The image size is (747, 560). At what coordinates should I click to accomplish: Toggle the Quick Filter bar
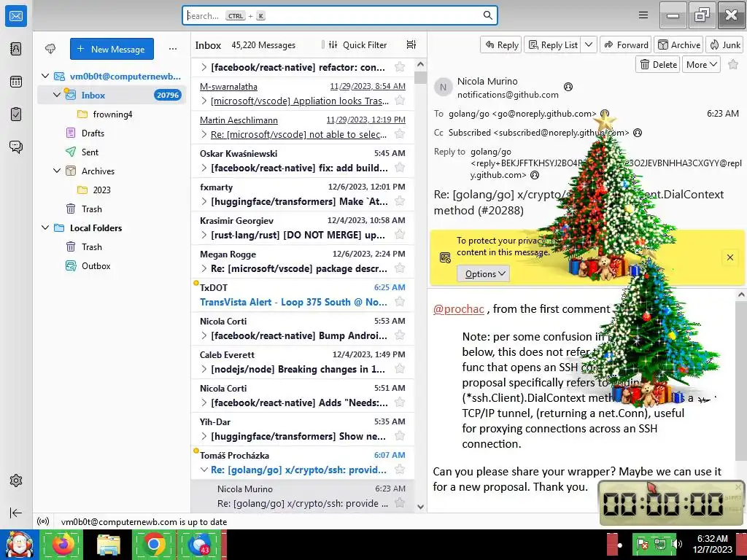[x=357, y=44]
